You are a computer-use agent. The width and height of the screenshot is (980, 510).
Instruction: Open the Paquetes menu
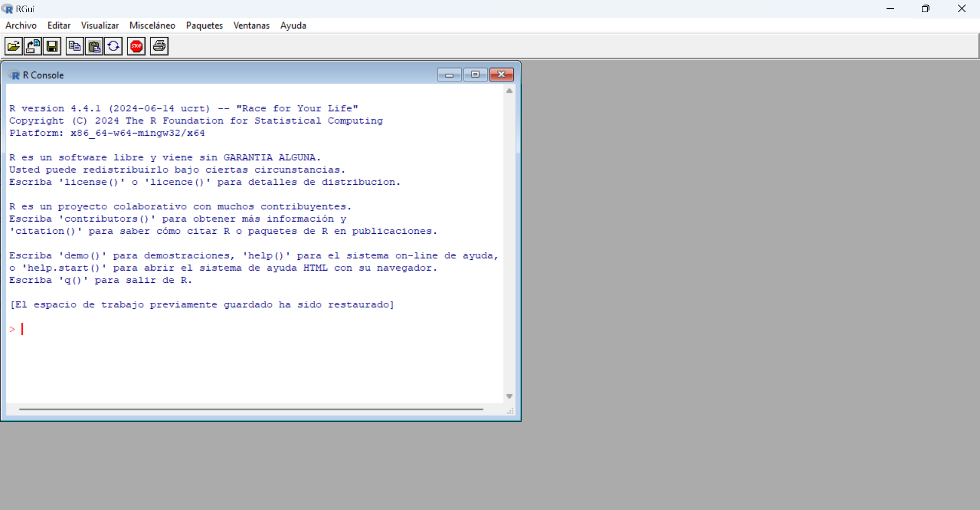[204, 26]
